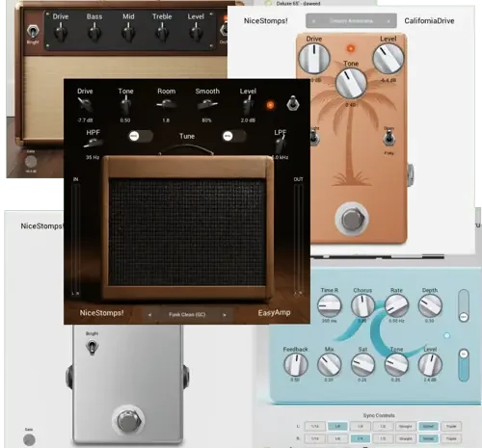Select 1/8 in the R sync row
Viewport: 482px width, 448px height.
tap(337, 438)
